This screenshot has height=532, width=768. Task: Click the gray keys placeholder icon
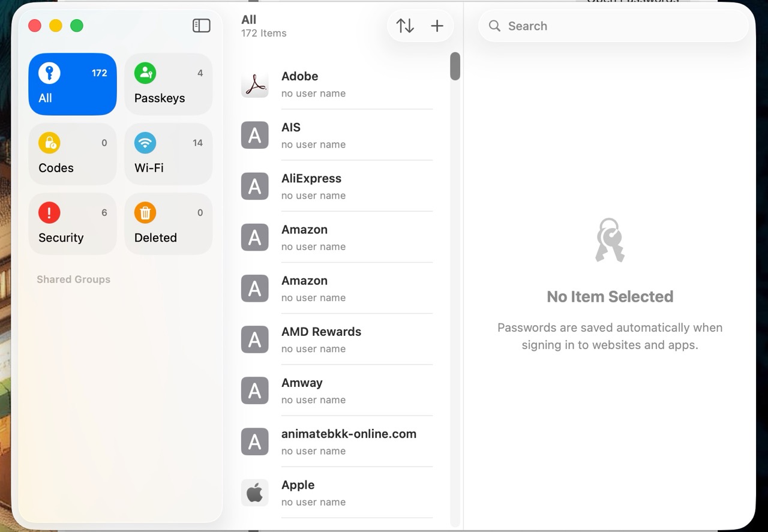[610, 240]
